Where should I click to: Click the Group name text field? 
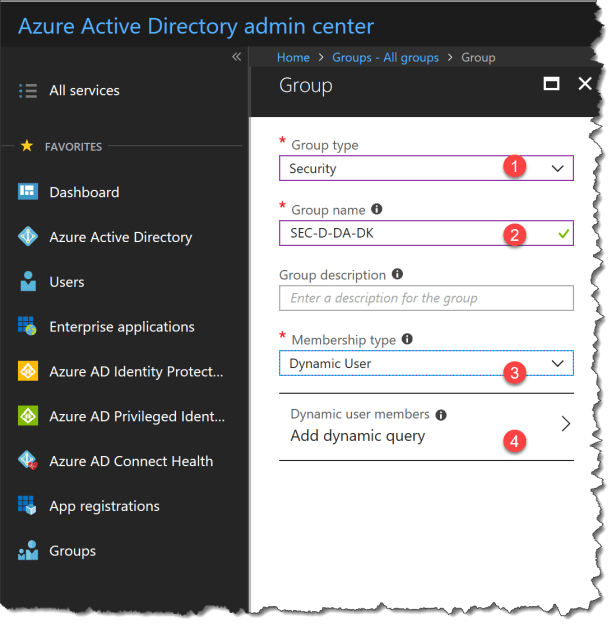click(390, 233)
